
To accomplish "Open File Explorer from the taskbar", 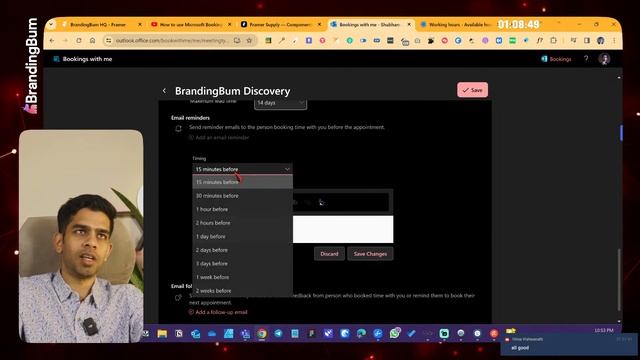I will click(x=162, y=333).
